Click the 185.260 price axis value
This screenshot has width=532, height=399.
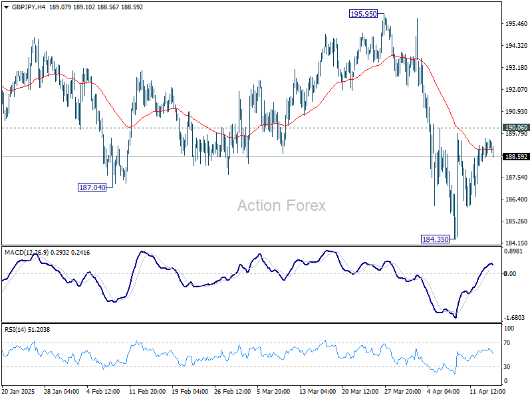click(517, 221)
